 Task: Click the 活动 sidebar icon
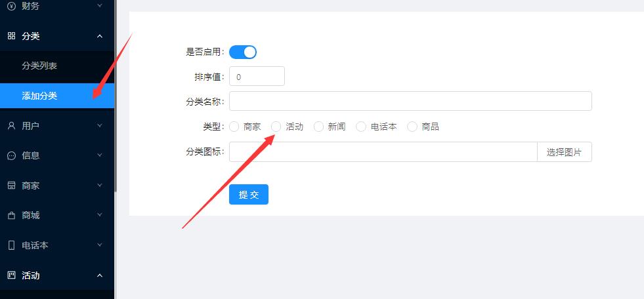click(12, 275)
